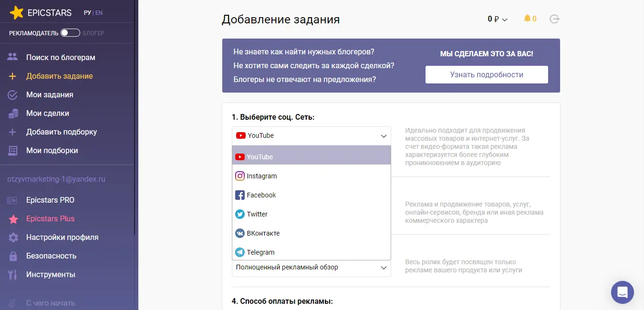Click the logout icon in the header
This screenshot has height=310, width=644.
click(x=554, y=19)
